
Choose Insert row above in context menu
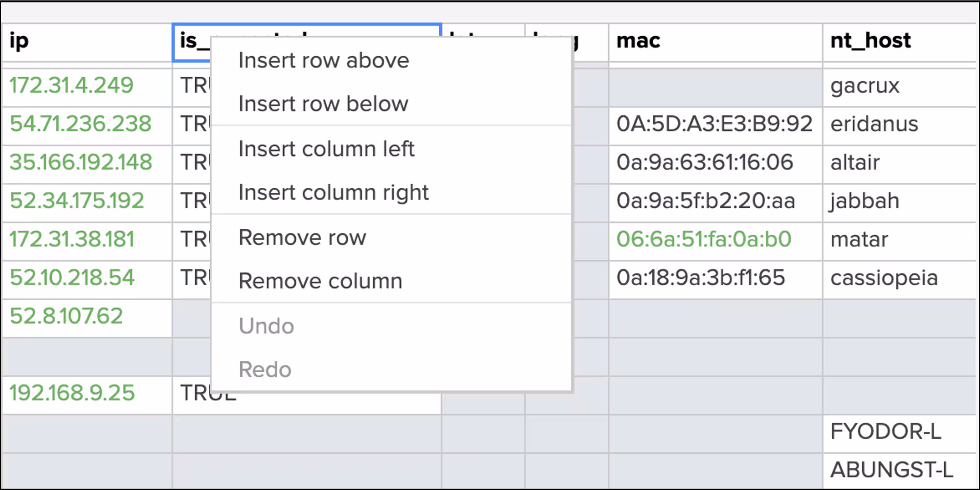(323, 61)
